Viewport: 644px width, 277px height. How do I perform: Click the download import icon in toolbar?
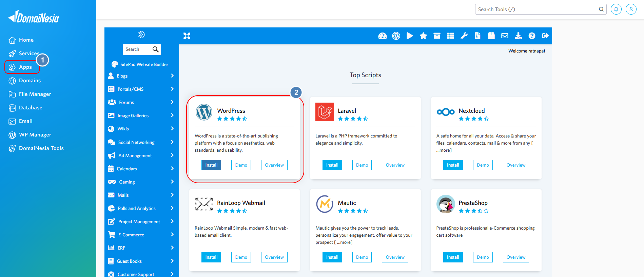[x=518, y=36]
